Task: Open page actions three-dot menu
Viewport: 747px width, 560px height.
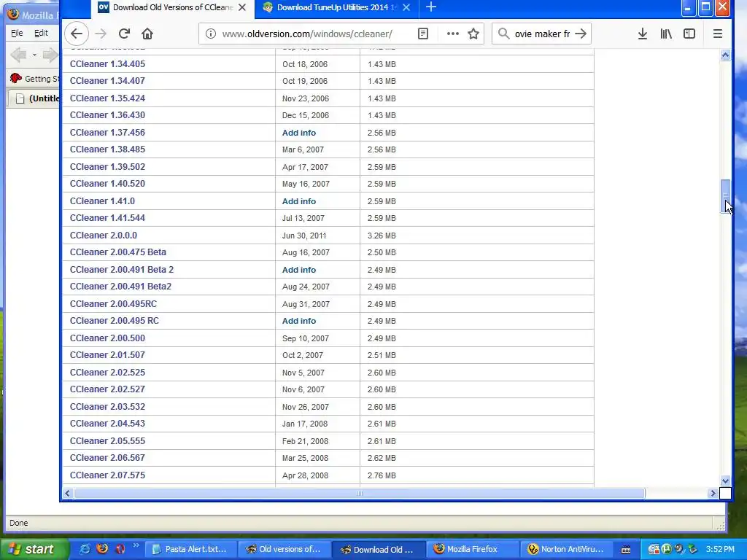Action: (452, 34)
